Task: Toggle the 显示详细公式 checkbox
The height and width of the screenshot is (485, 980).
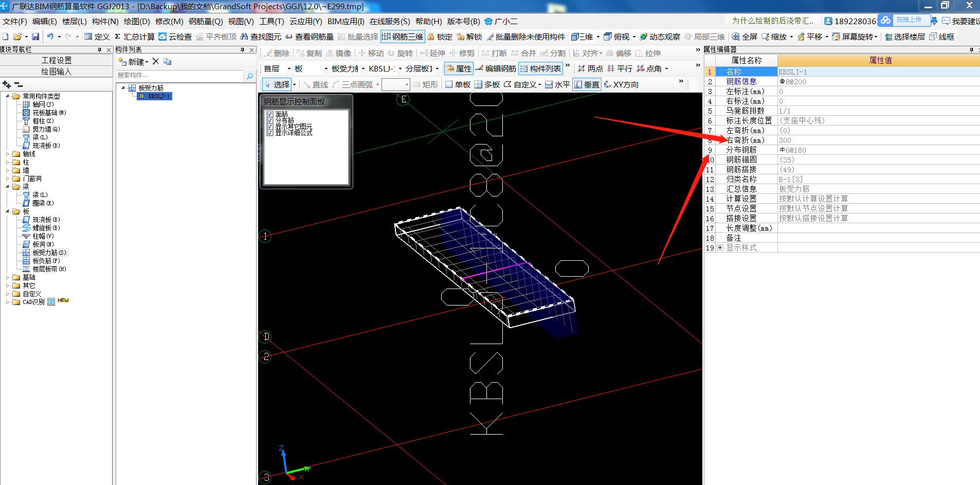Action: pos(270,133)
